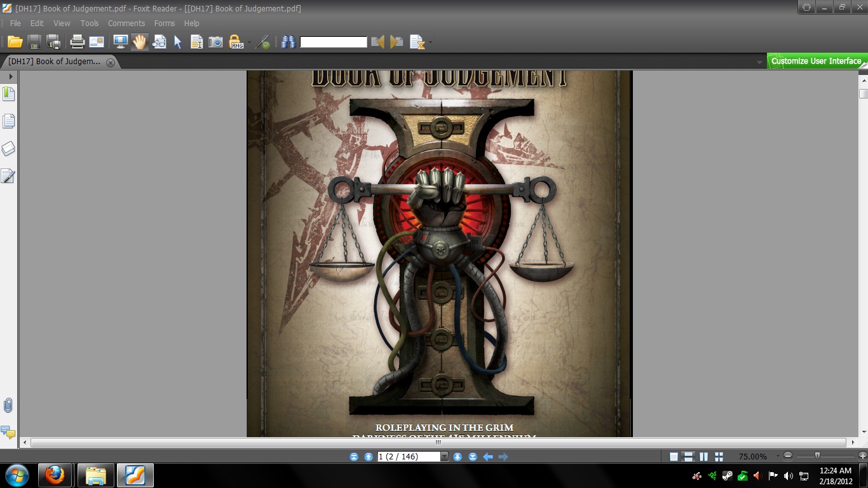Click the page number input field
The width and height of the screenshot is (868, 488).
(409, 456)
